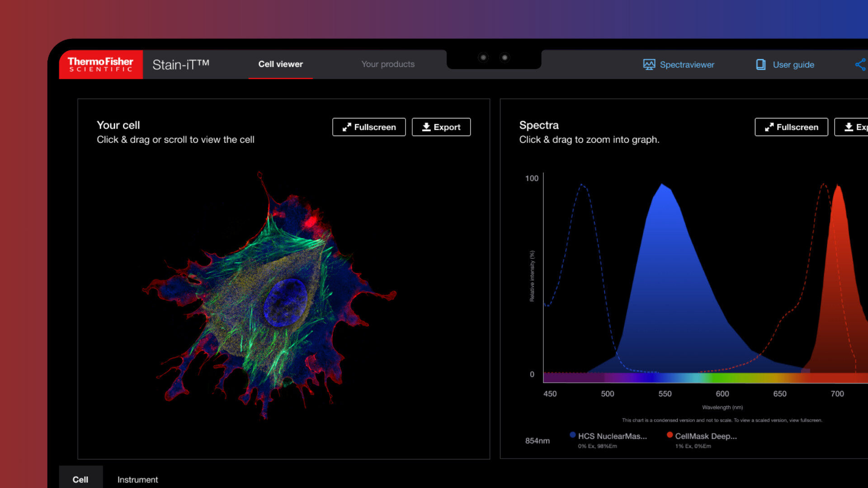The image size is (868, 488).
Task: Click the Thermo Fisher Scientific logo
Action: pos(100,65)
